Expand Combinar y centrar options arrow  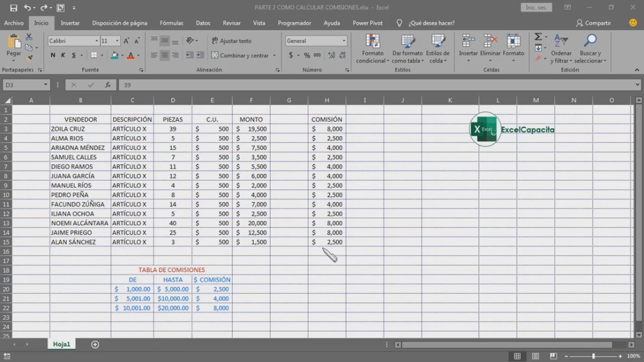[x=274, y=55]
